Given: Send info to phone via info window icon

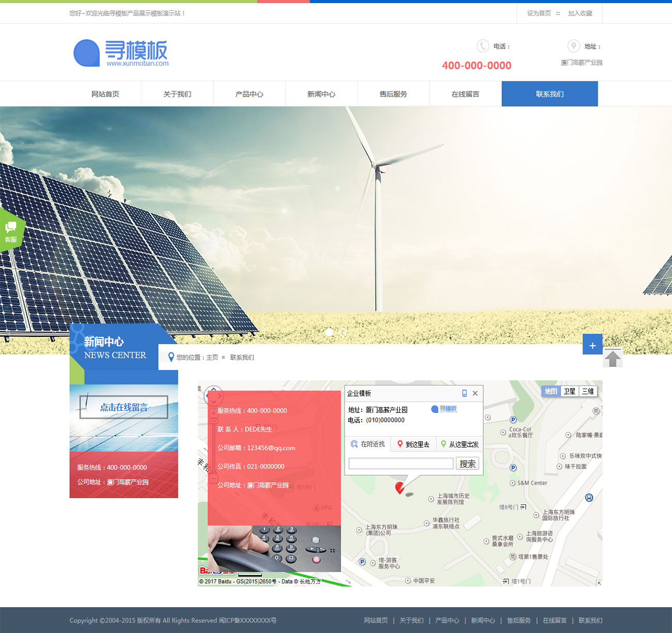Looking at the screenshot, I should [464, 393].
